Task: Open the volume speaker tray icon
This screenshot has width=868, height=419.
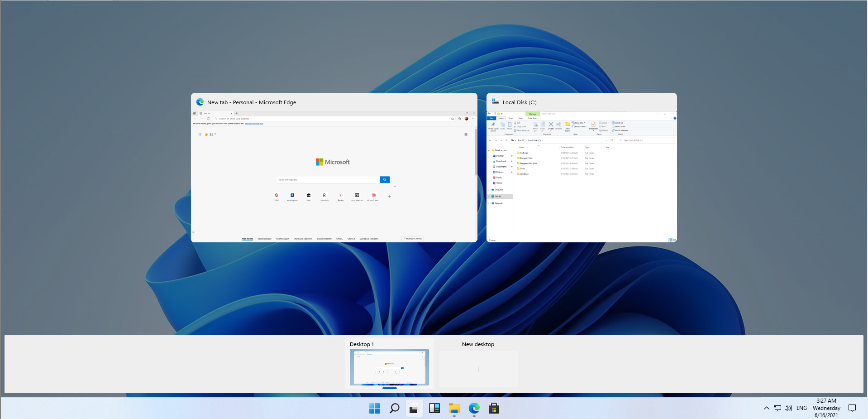Action: coord(788,408)
